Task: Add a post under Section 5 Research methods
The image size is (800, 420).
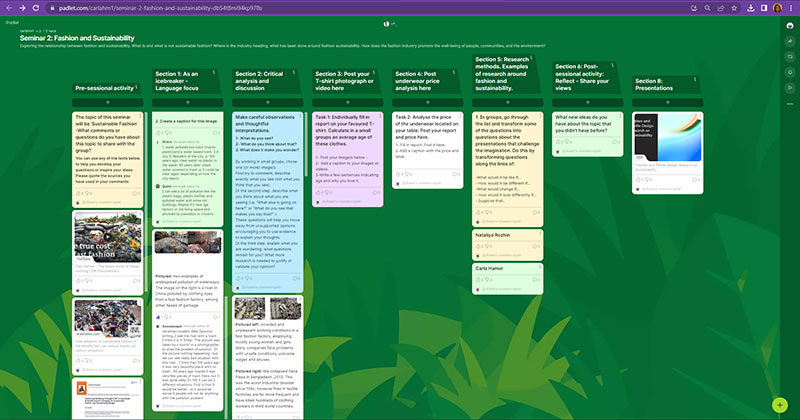Action: (x=508, y=103)
